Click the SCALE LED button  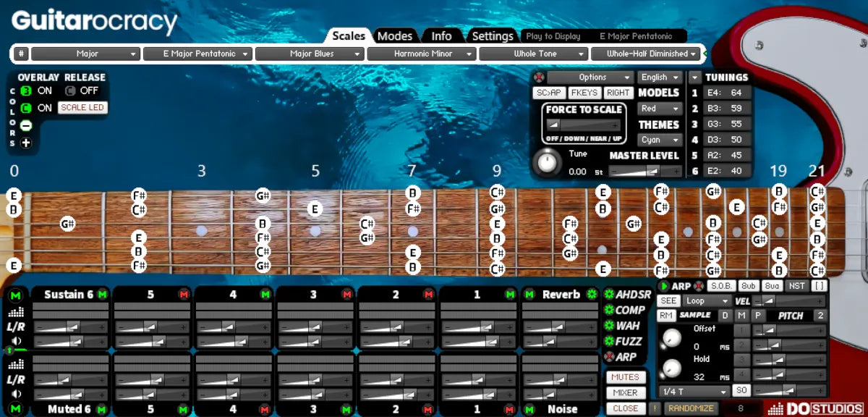pos(82,108)
